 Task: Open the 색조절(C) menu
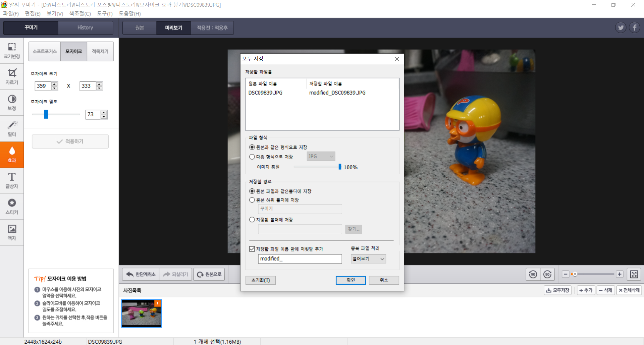[x=80, y=14]
